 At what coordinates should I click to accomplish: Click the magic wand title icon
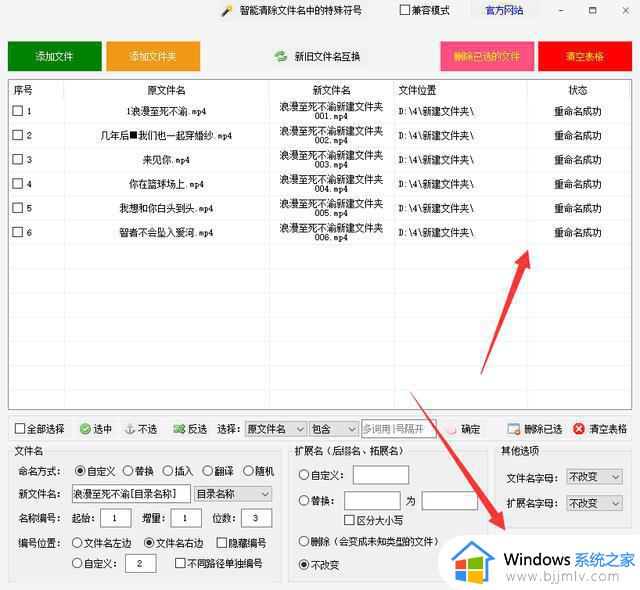tap(227, 11)
